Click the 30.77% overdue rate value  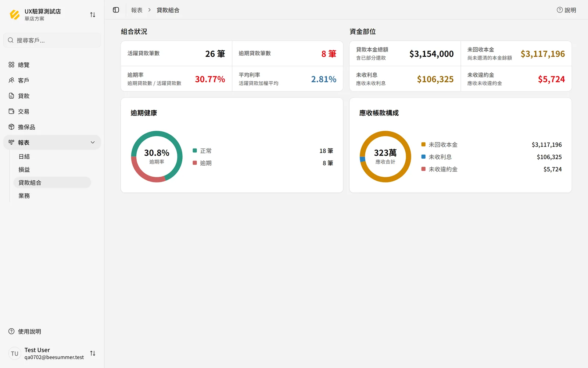tap(210, 79)
